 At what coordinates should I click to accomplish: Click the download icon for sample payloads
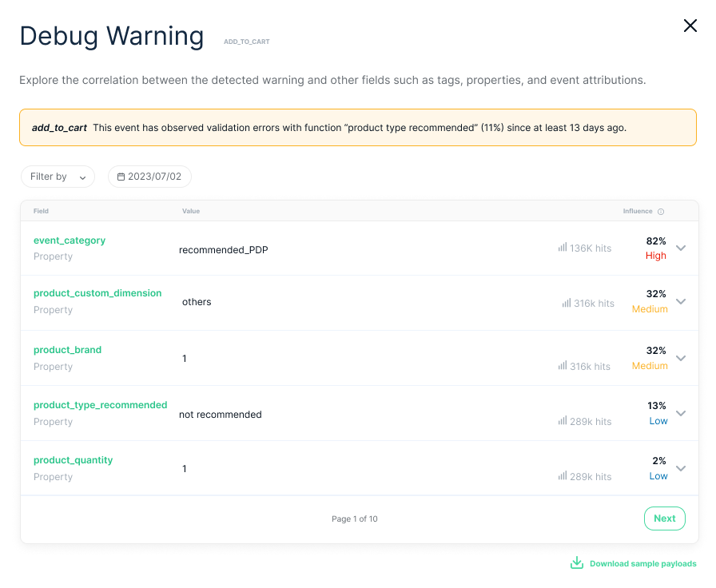577,563
